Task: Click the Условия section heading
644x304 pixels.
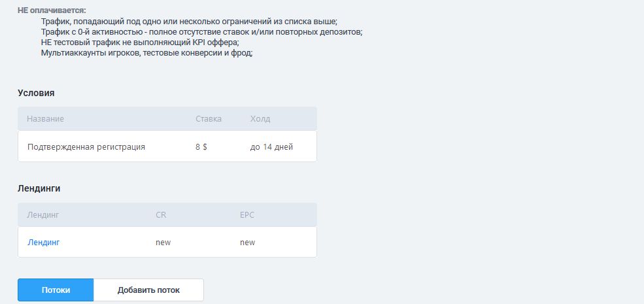Action: tap(36, 93)
